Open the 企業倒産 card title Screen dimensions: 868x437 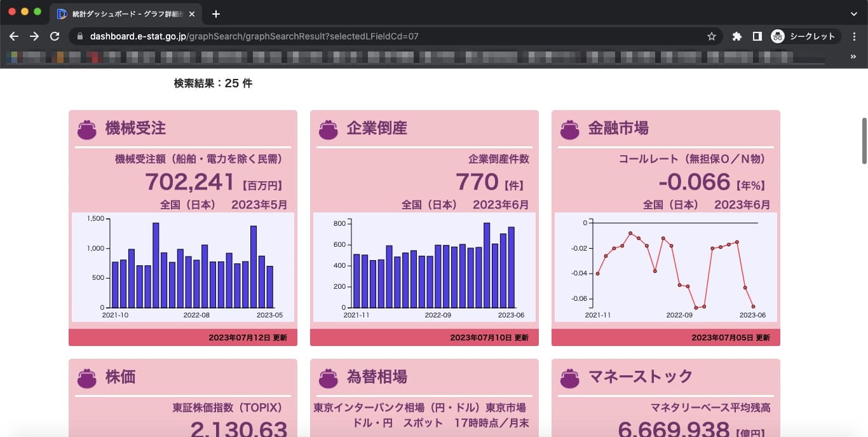tap(377, 128)
